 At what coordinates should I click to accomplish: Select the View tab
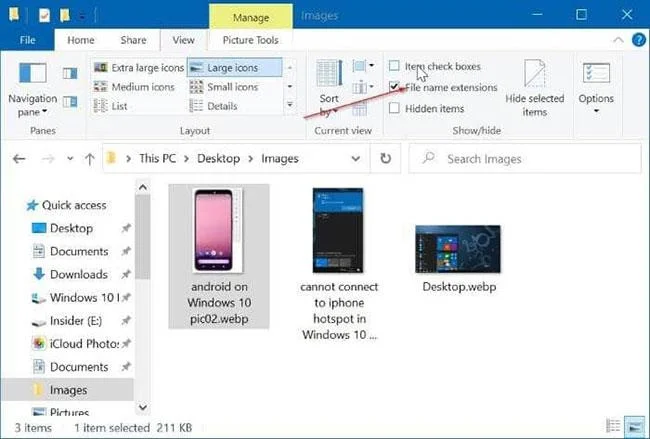183,40
